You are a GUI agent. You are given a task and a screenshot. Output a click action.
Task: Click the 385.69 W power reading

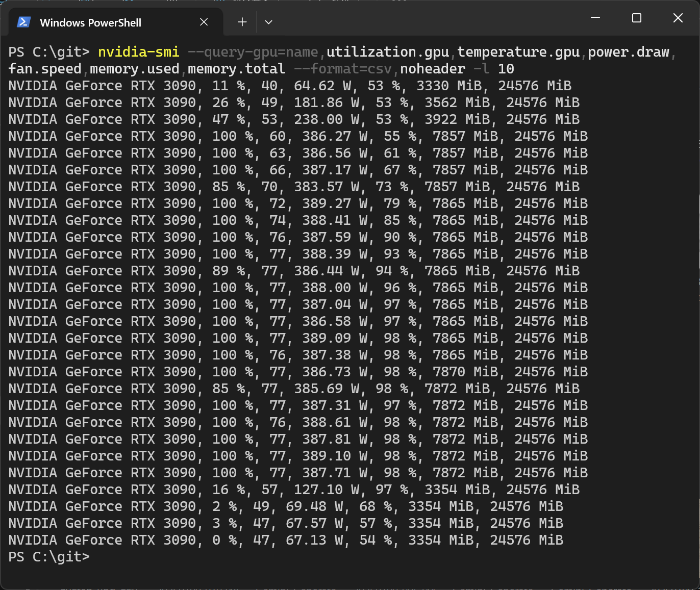tap(327, 389)
